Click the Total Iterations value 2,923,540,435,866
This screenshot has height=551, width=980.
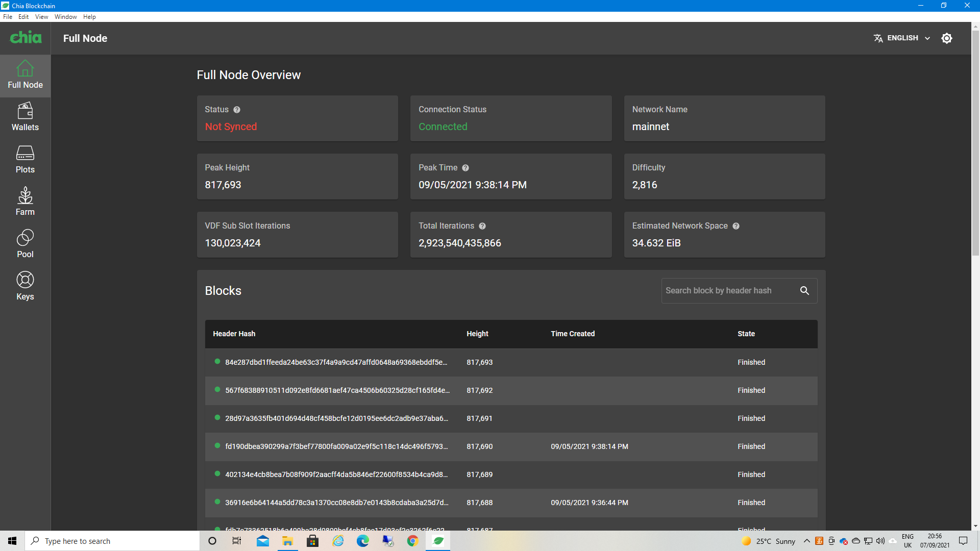460,243
